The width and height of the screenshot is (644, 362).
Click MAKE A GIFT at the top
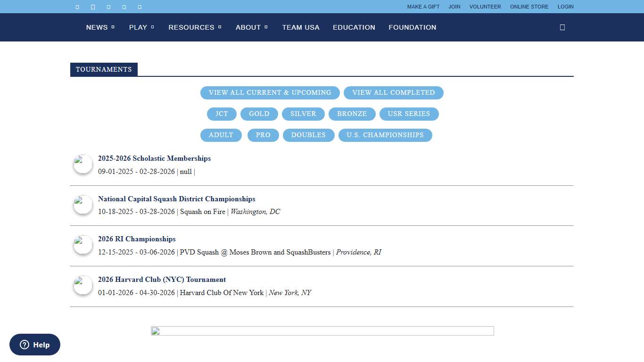(423, 7)
